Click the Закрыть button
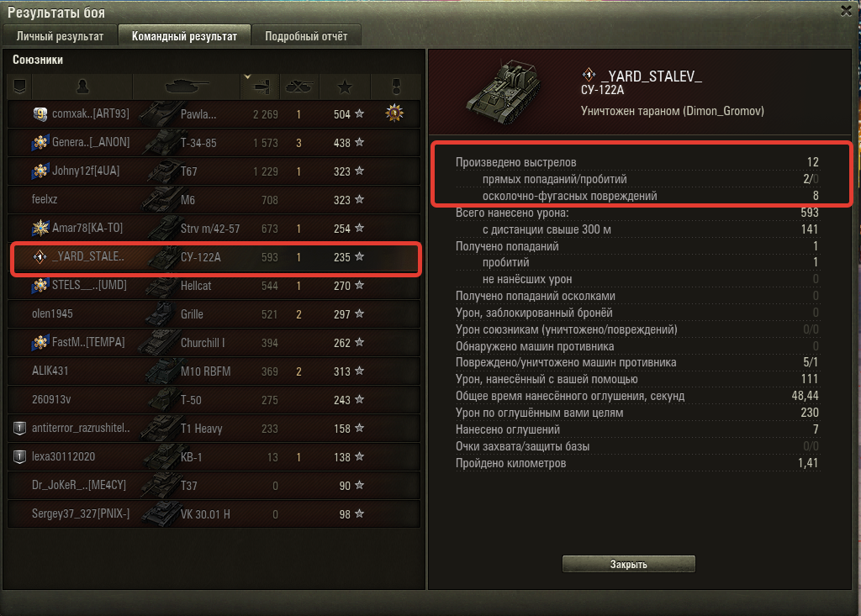 point(629,564)
